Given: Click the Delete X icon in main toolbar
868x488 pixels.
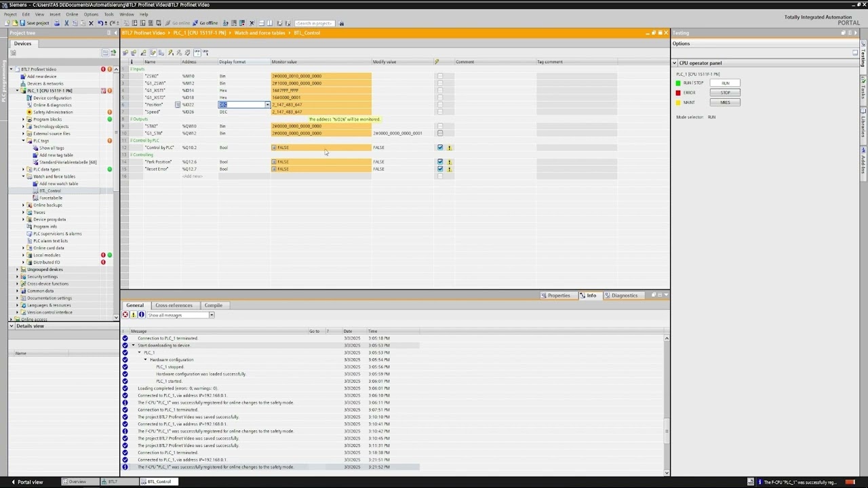Looking at the screenshot, I should point(91,23).
